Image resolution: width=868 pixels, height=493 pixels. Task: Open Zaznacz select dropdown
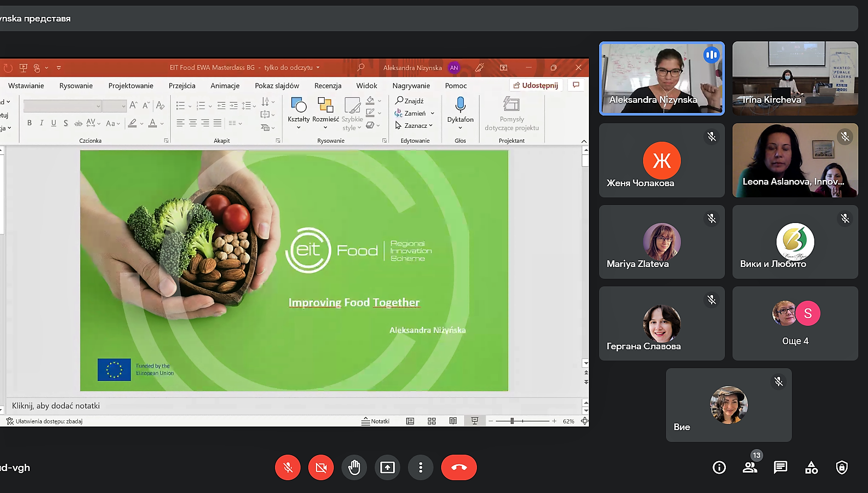click(x=414, y=125)
